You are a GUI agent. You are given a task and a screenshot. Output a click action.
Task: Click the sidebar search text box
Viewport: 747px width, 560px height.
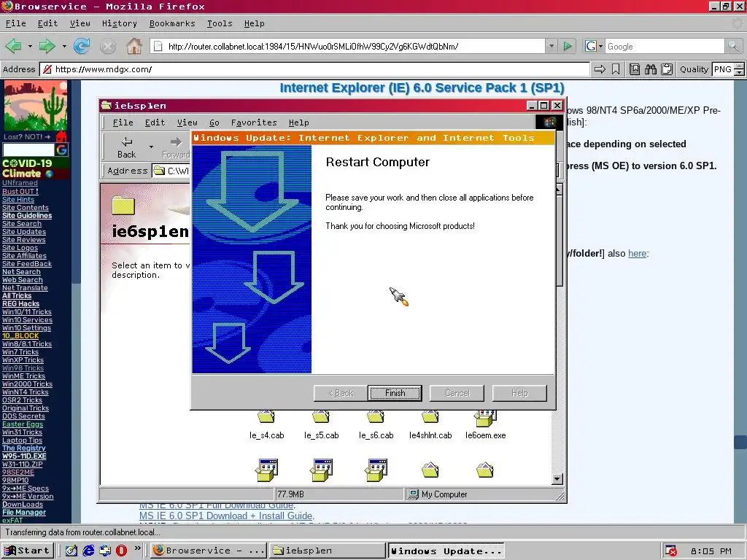click(x=28, y=150)
